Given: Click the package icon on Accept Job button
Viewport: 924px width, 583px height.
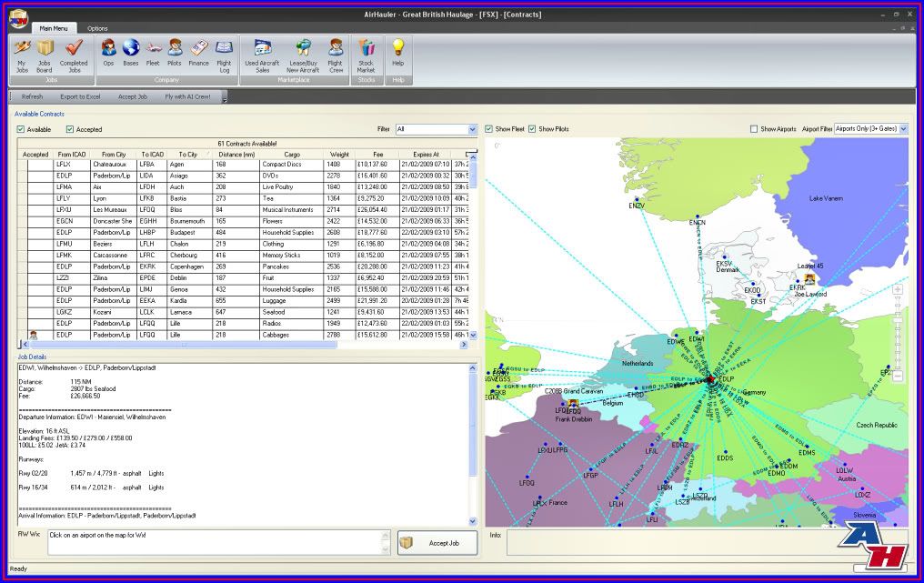Looking at the screenshot, I should pos(406,543).
